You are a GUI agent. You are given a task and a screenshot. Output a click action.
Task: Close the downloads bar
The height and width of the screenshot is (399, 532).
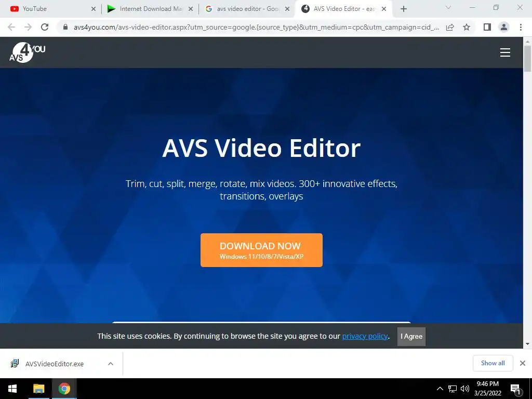click(523, 363)
